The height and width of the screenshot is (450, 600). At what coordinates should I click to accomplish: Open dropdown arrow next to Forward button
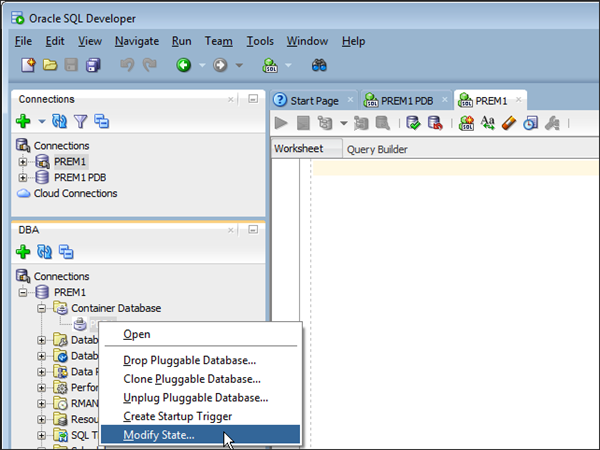coord(239,65)
